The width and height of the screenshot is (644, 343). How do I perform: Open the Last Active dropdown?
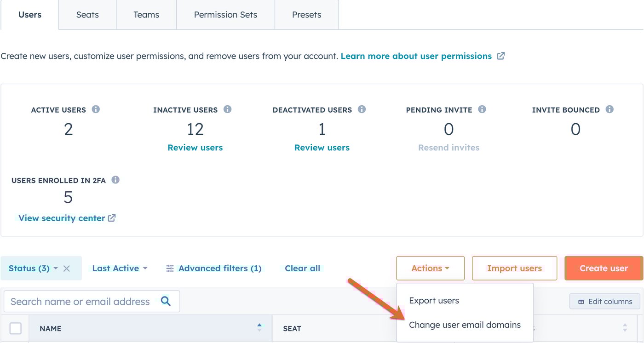(x=119, y=268)
